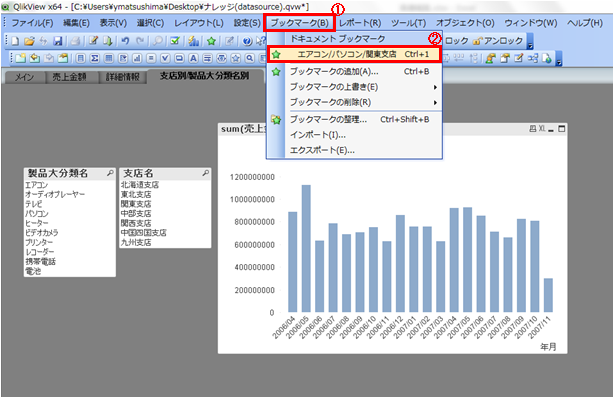This screenshot has height=397, width=613.
Task: Click the short bar for 2007/11
Action: pyautogui.click(x=548, y=295)
